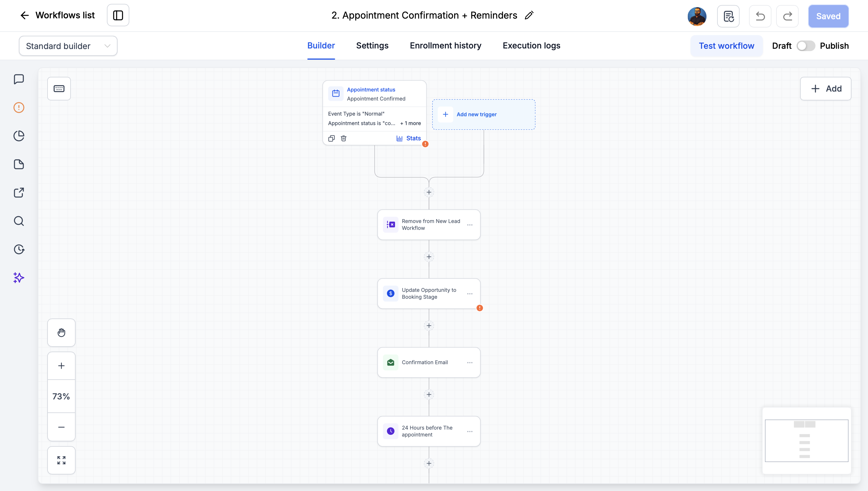Image resolution: width=868 pixels, height=491 pixels.
Task: Open the Standard builder dropdown
Action: pyautogui.click(x=68, y=46)
